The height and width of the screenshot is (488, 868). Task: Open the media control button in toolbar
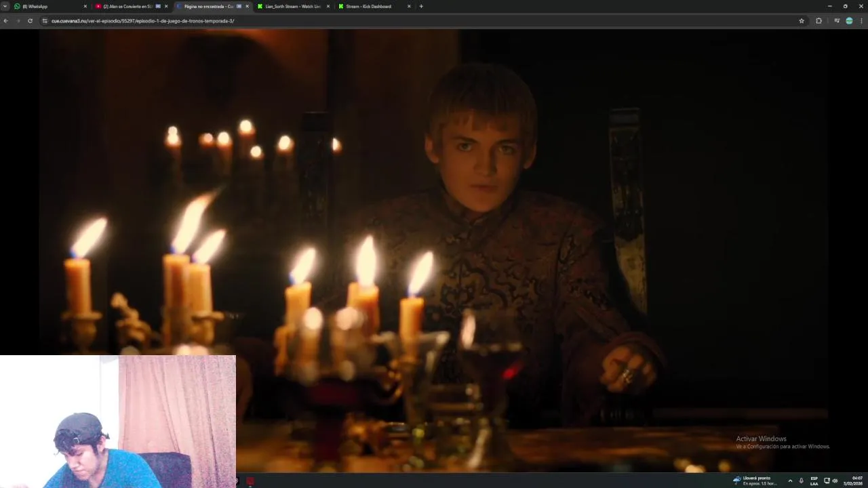click(x=837, y=21)
